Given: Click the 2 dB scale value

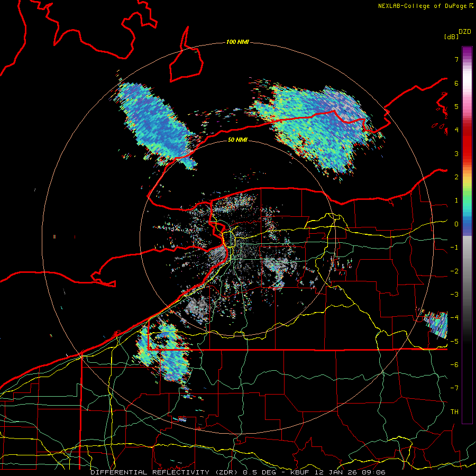Looking at the screenshot, I should pos(456,177).
